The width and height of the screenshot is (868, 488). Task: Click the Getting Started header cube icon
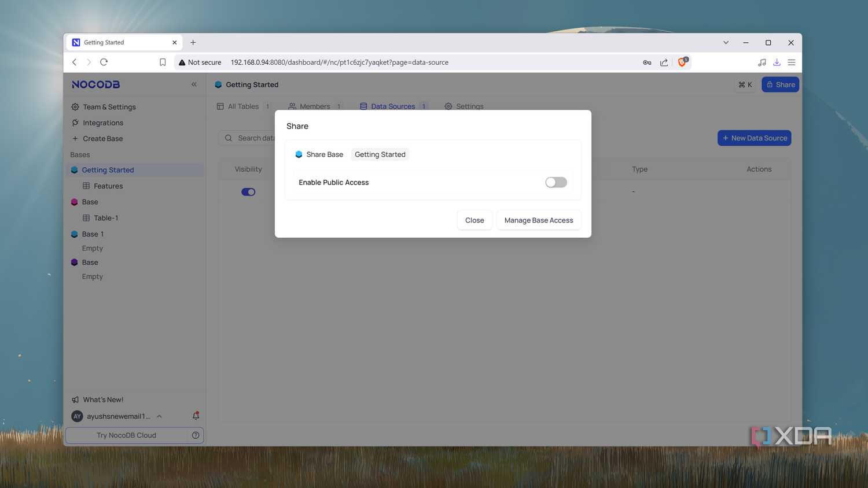point(218,84)
